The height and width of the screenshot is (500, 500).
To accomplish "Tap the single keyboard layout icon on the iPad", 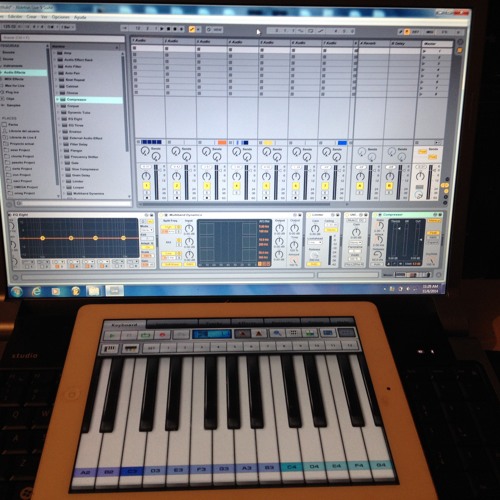I will pyautogui.click(x=109, y=349).
